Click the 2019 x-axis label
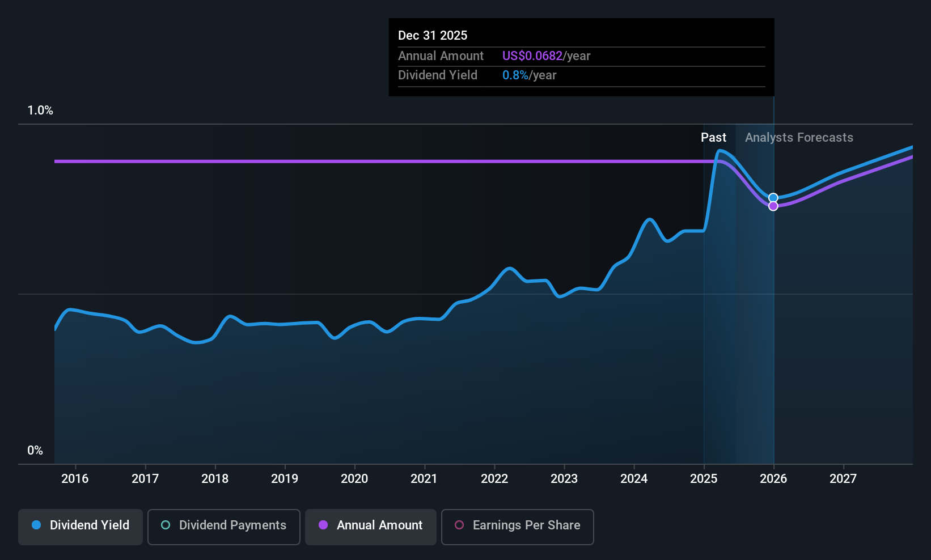Image resolution: width=931 pixels, height=560 pixels. pyautogui.click(x=285, y=479)
